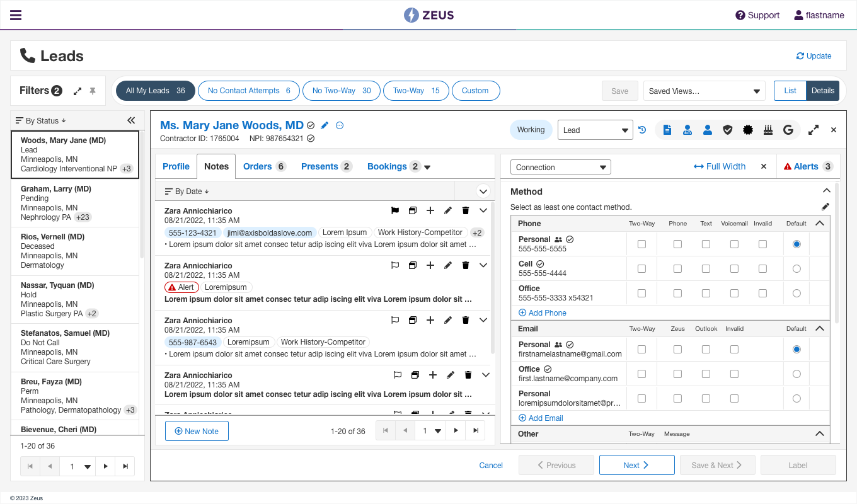Switch to List view
The width and height of the screenshot is (857, 504).
pyautogui.click(x=790, y=91)
